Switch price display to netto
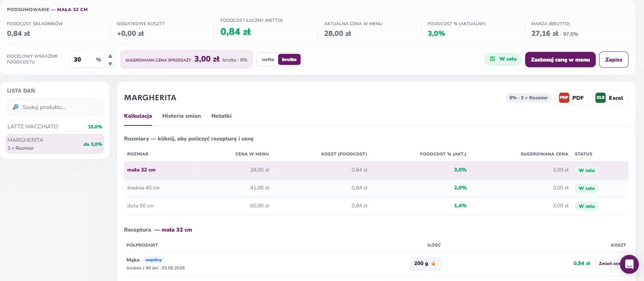This screenshot has width=644, height=281. (x=268, y=60)
